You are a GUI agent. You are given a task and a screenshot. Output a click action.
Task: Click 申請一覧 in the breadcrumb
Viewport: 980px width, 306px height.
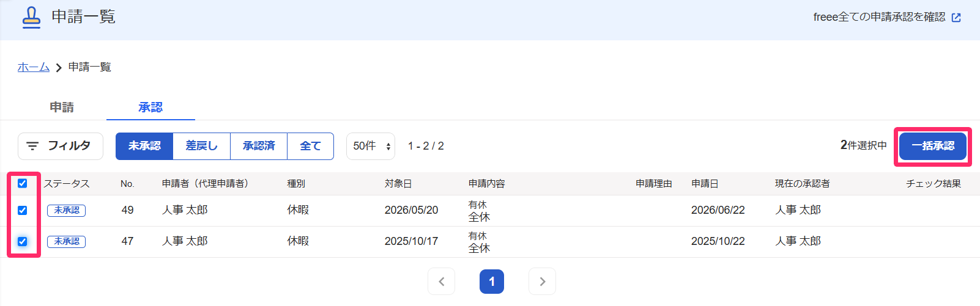(x=90, y=67)
